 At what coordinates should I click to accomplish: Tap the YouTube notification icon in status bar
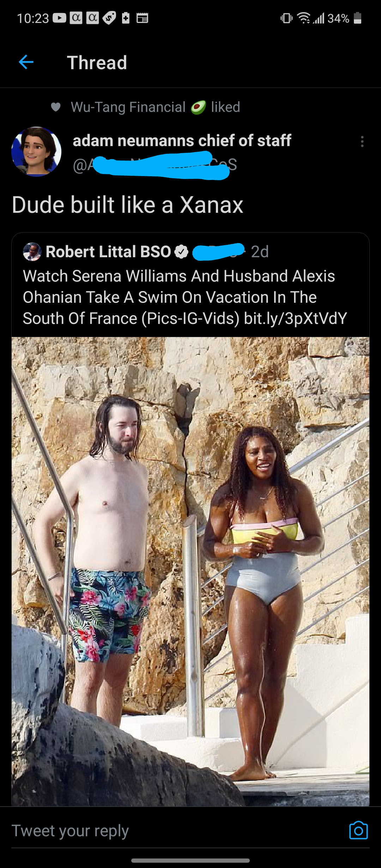(59, 18)
